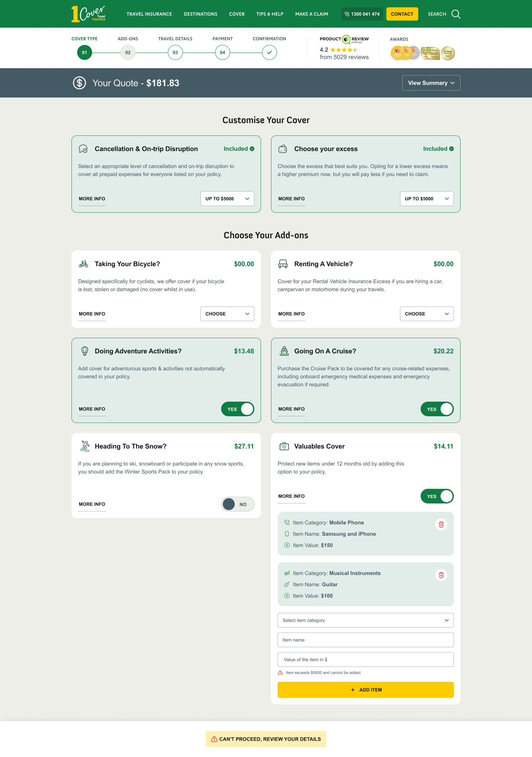The image size is (532, 757).
Task: Open the Destinations menu
Action: 200,14
